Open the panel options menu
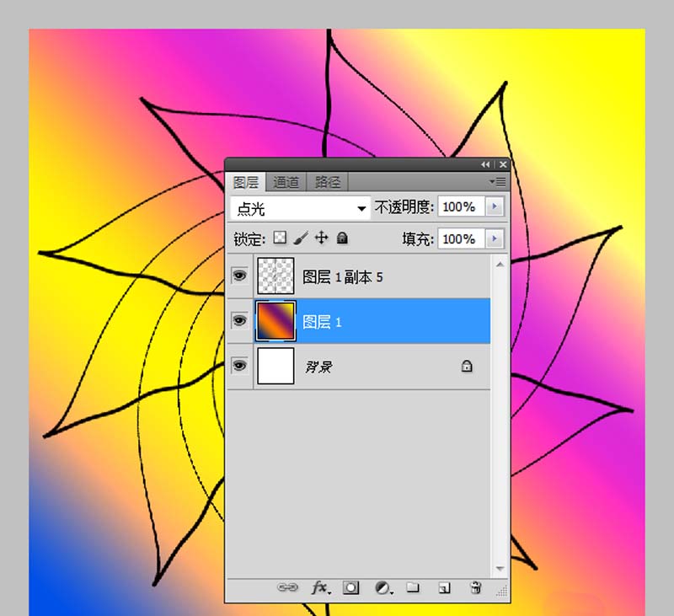Screen dimensions: 674x616 pyautogui.click(x=498, y=182)
